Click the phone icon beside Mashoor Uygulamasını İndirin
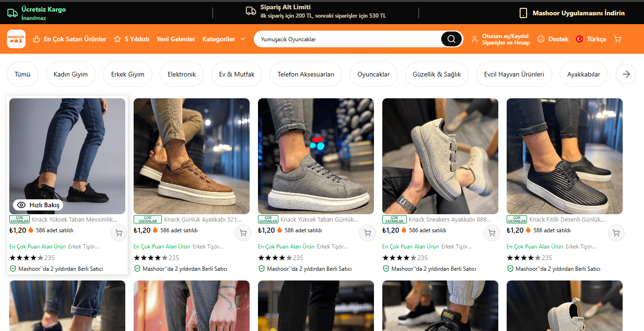Image resolution: width=644 pixels, height=331 pixels. coord(523,13)
